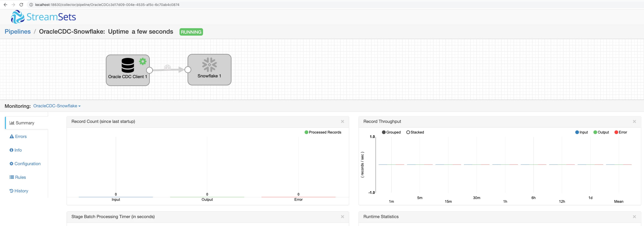Click Oracle CDC Client output connector circle

pos(149,70)
